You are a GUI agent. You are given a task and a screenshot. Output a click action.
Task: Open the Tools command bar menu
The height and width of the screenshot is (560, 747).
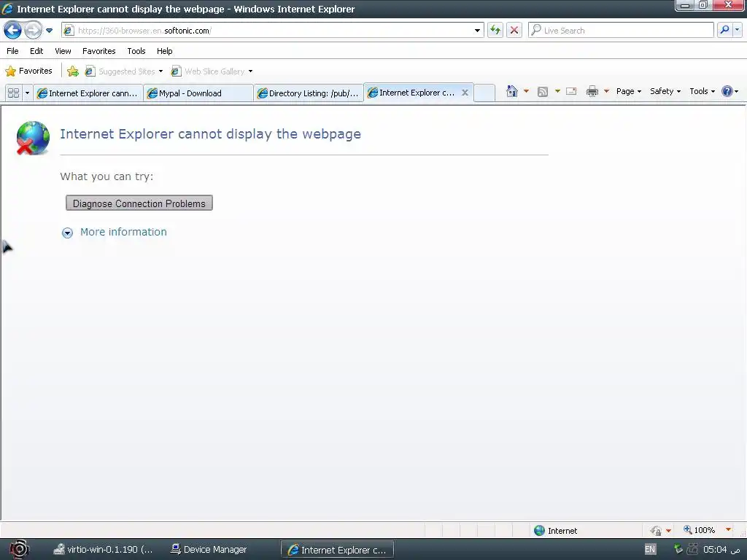point(703,91)
